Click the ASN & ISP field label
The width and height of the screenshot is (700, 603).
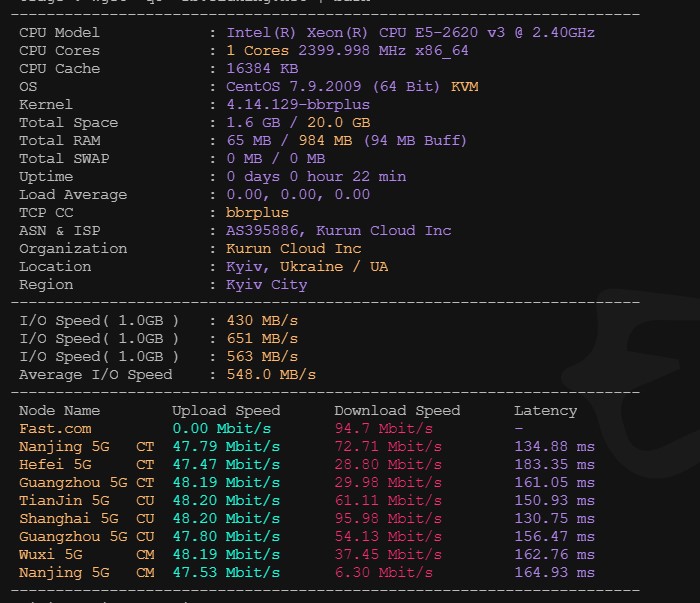point(59,230)
